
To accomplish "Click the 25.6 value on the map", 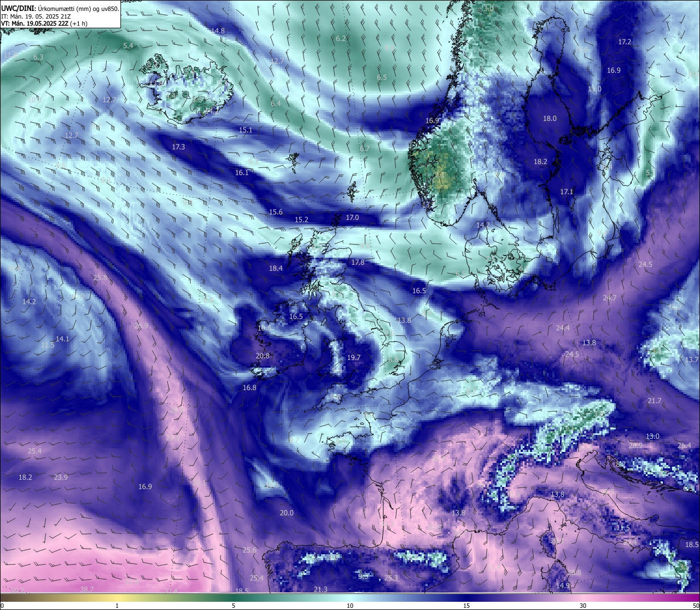I will click(x=249, y=550).
